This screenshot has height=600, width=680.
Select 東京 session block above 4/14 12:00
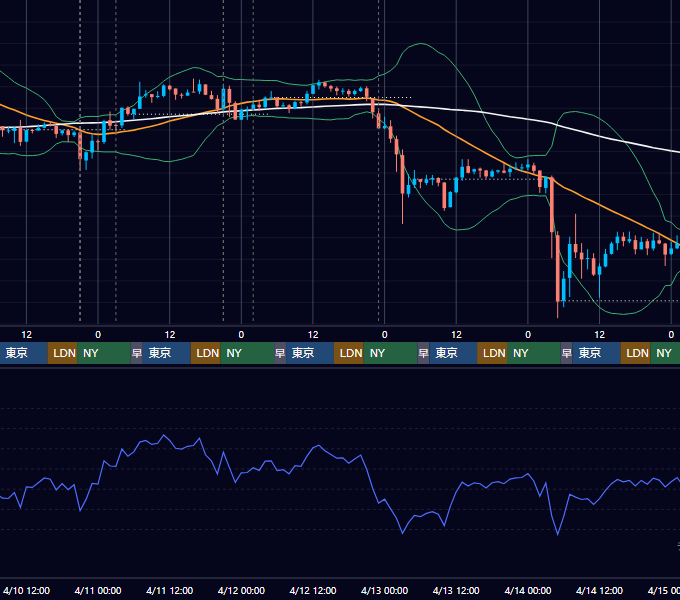596,353
